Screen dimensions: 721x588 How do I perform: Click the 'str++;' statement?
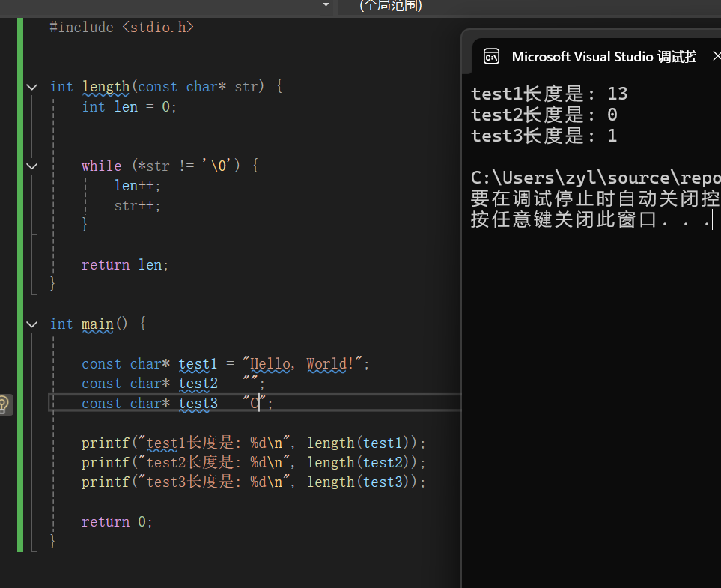coord(137,206)
